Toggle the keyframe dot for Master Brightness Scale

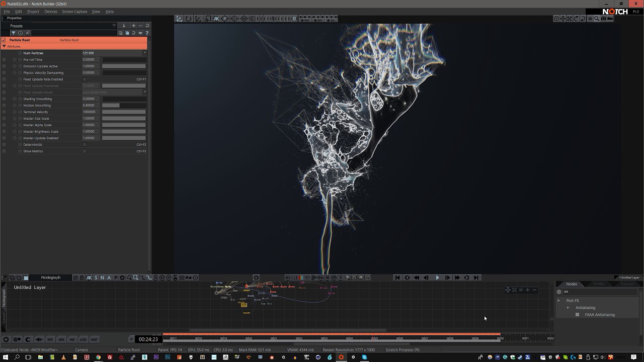(15, 131)
